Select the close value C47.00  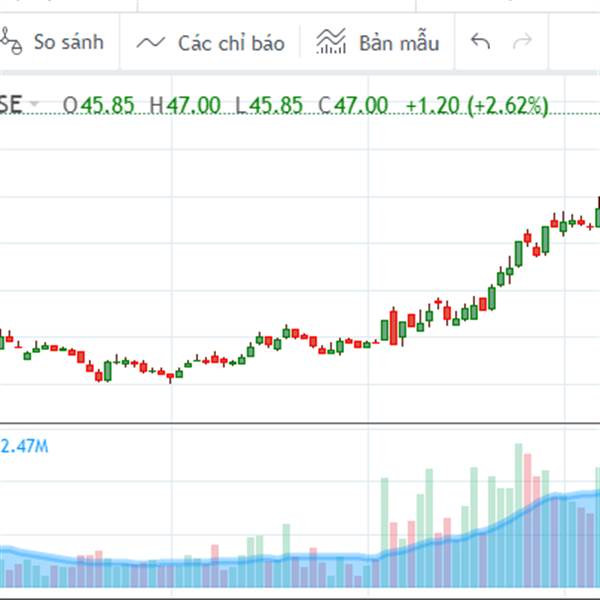click(x=354, y=105)
